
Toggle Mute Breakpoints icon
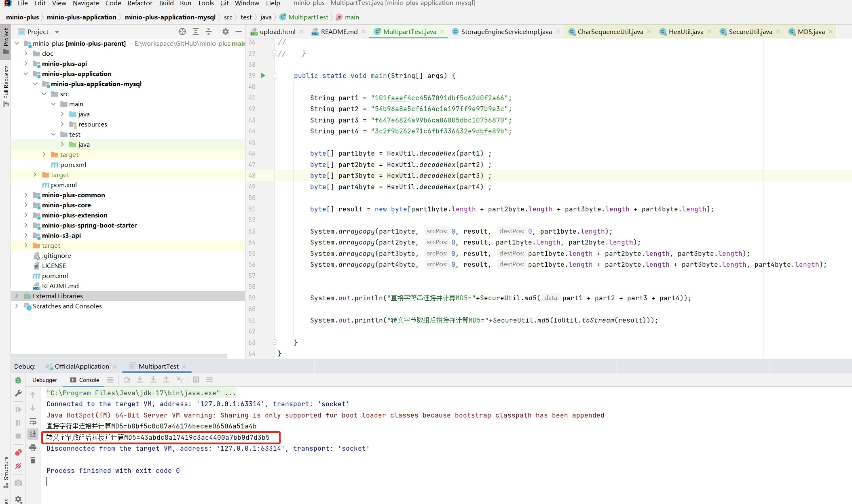tap(18, 466)
